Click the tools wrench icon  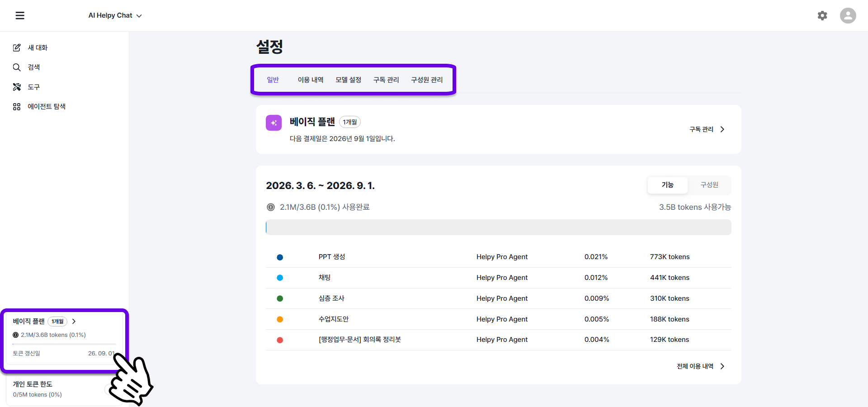coord(17,87)
